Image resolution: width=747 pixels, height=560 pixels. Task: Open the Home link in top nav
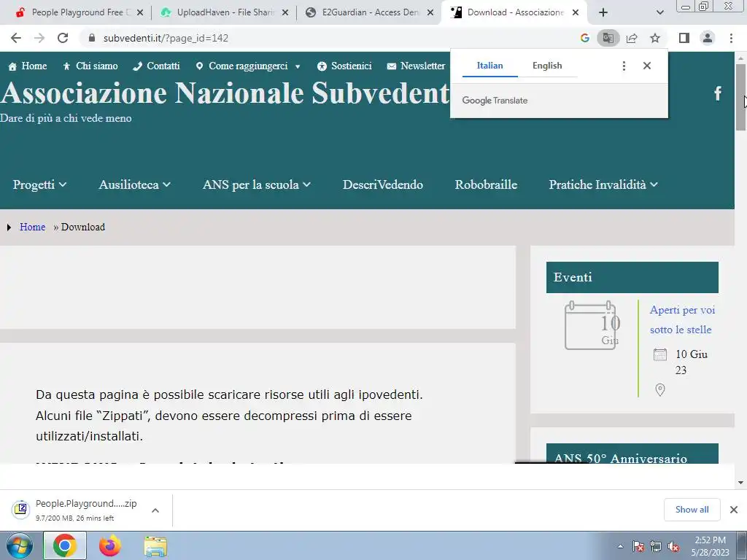point(28,66)
